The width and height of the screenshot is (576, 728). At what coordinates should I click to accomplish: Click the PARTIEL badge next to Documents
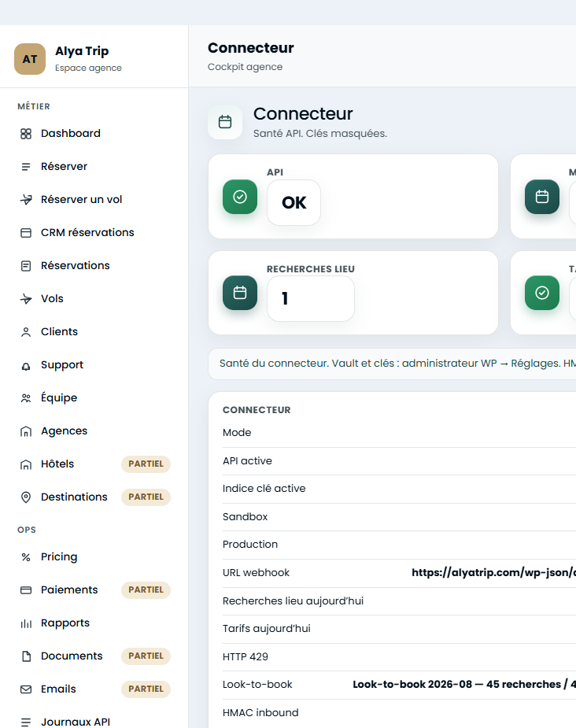(x=146, y=656)
